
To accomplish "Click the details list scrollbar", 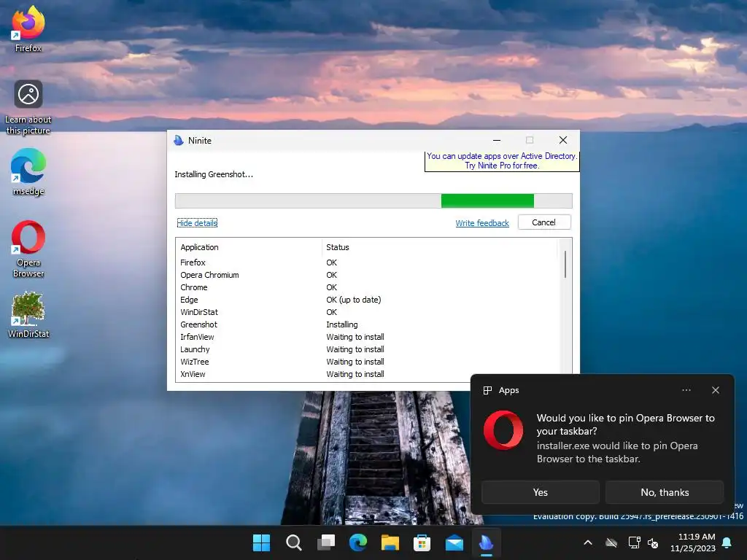I will [565, 264].
